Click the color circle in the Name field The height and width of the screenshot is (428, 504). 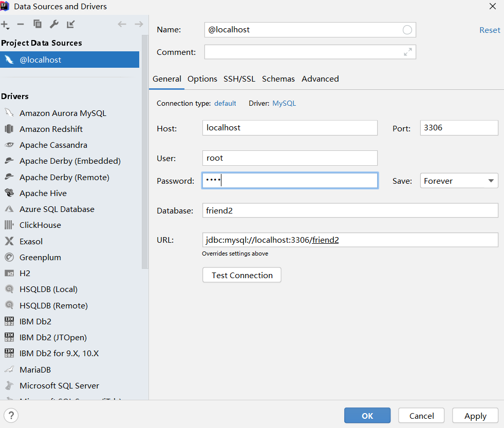click(407, 30)
